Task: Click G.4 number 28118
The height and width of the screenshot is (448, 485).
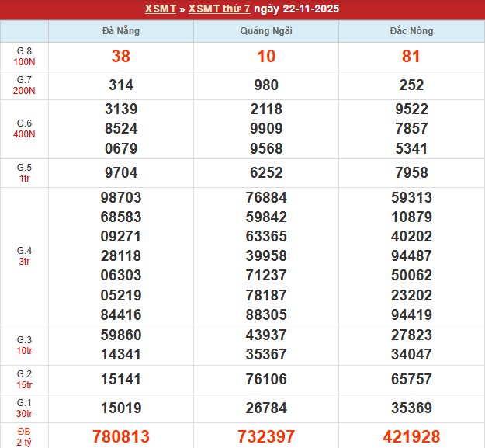Action: [121, 256]
